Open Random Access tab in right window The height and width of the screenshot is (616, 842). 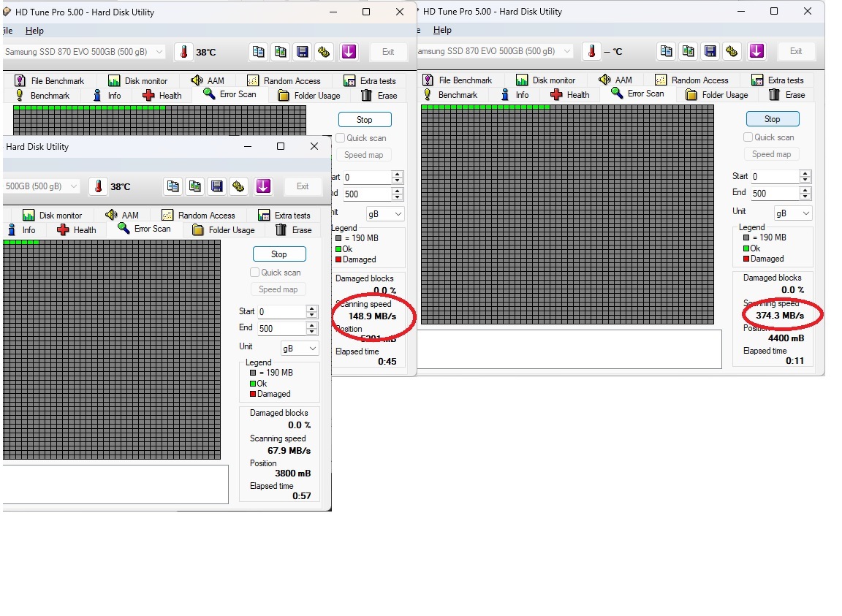coord(691,80)
